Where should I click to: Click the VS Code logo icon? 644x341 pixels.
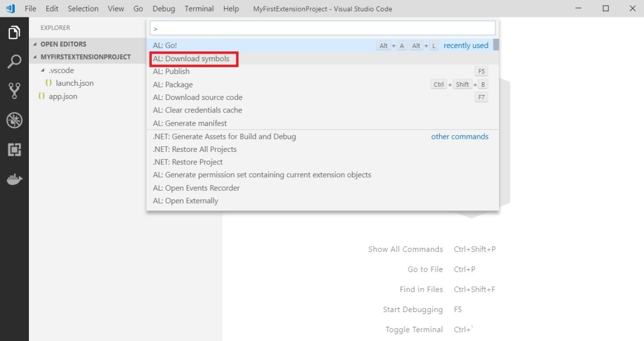point(10,9)
